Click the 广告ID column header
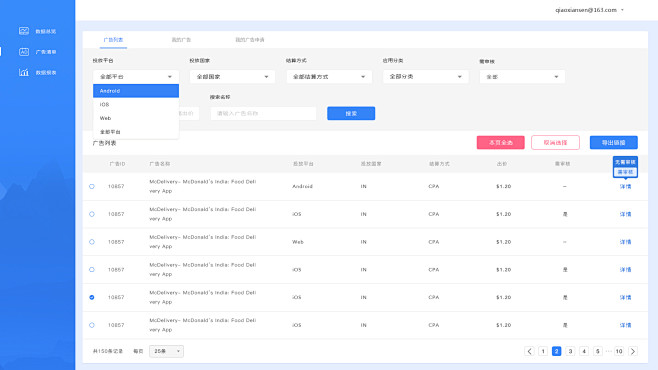 (117, 164)
